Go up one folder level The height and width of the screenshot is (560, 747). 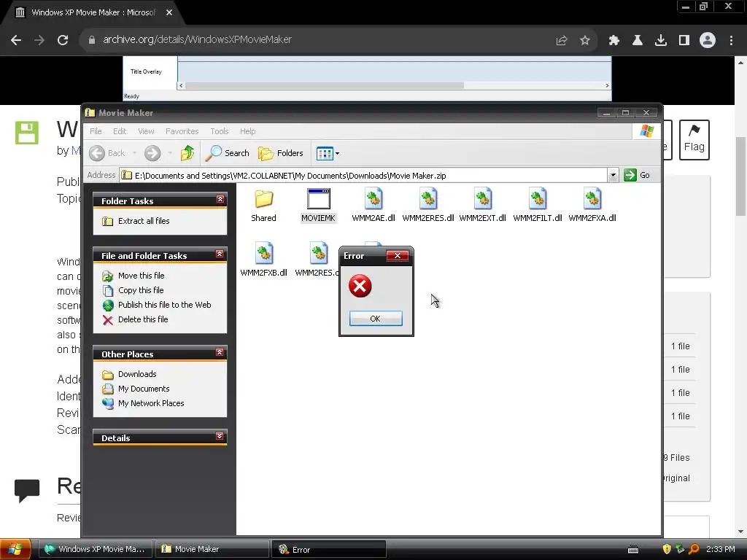(187, 153)
